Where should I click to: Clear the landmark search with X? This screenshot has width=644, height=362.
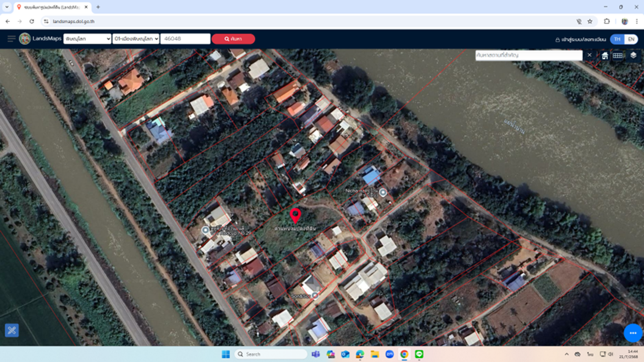click(590, 55)
